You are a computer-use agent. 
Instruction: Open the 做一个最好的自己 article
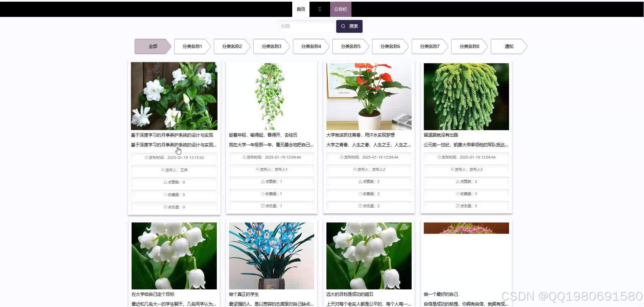point(440,294)
